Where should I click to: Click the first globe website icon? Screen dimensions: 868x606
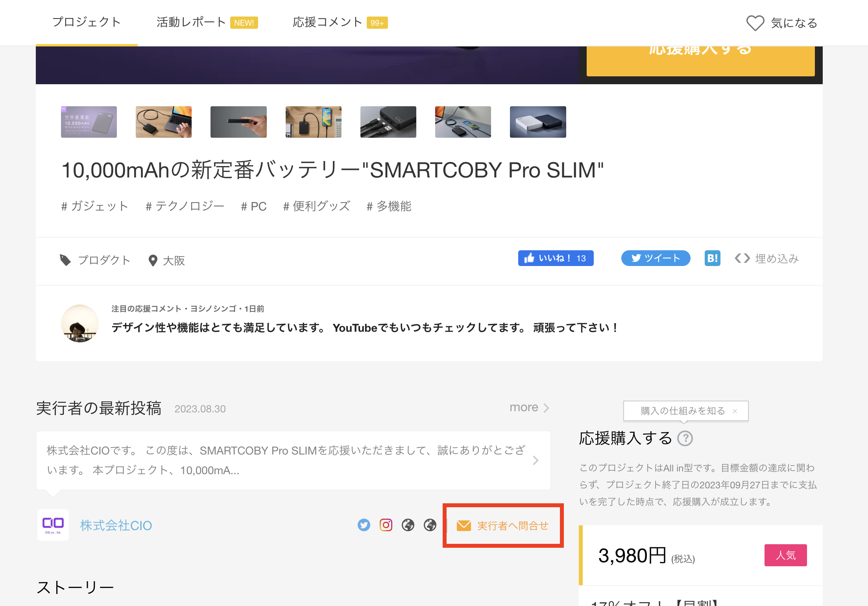408,525
